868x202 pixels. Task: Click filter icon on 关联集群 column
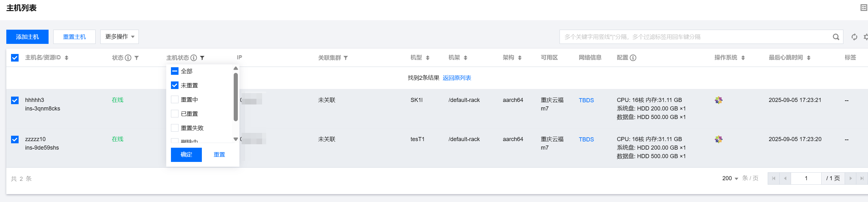coord(345,58)
